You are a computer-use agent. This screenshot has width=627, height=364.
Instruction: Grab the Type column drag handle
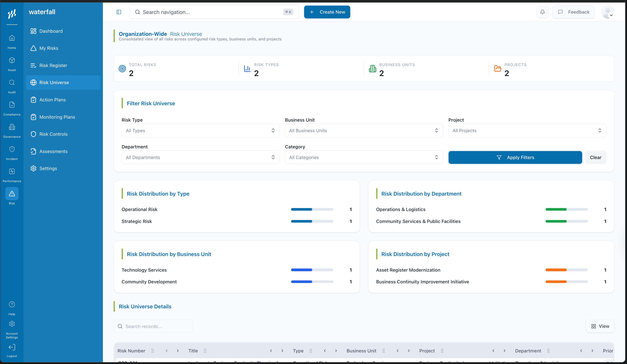[311, 351]
